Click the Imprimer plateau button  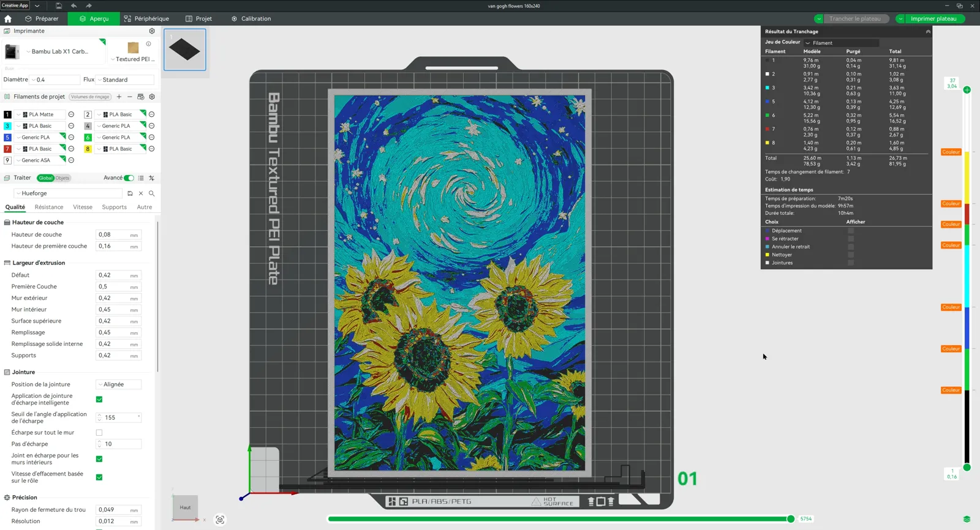coord(933,19)
